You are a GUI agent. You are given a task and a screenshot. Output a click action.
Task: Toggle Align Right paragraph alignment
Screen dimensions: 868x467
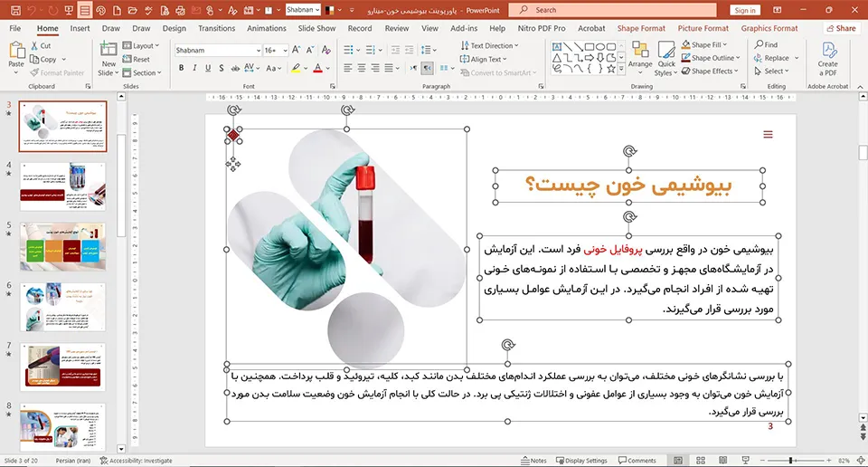pyautogui.click(x=374, y=68)
